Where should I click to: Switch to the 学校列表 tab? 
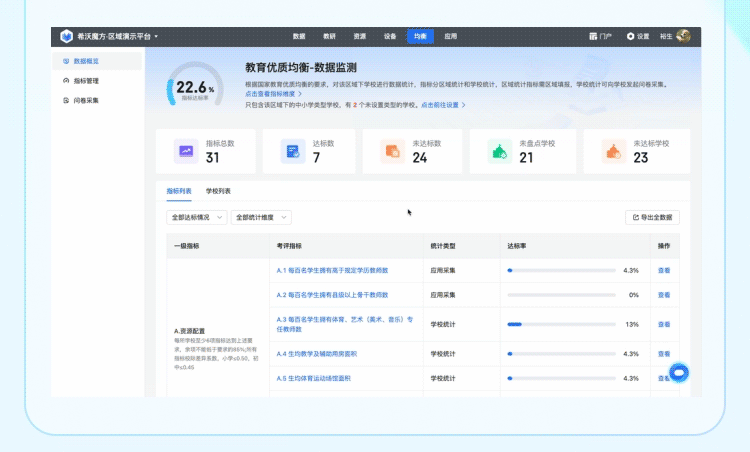click(218, 190)
